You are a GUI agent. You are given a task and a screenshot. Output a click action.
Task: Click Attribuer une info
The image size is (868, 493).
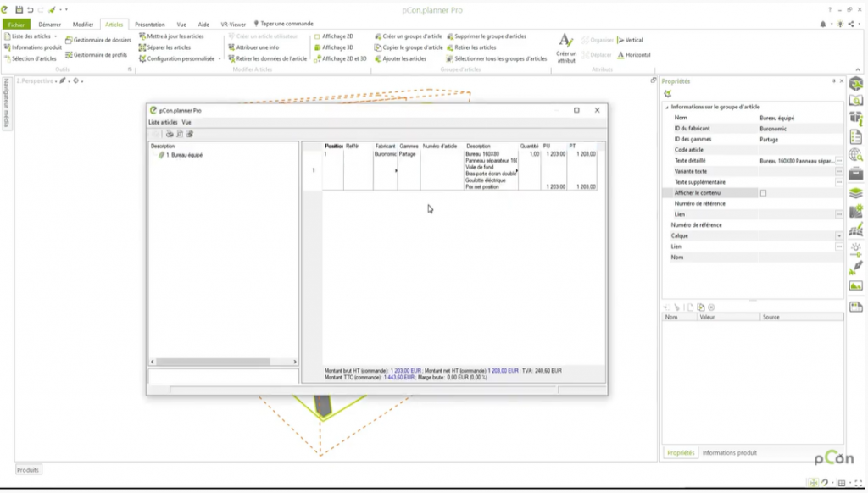(x=253, y=47)
